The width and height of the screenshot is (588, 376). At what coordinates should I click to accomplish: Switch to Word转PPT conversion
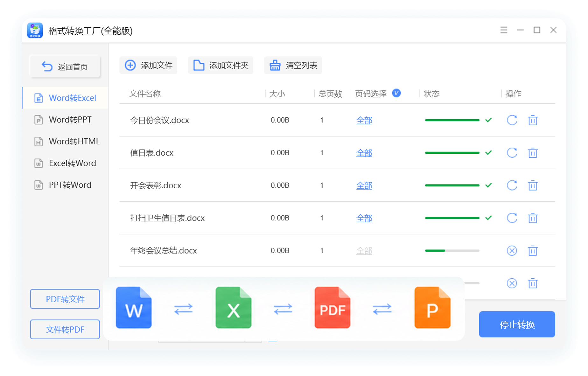point(65,120)
